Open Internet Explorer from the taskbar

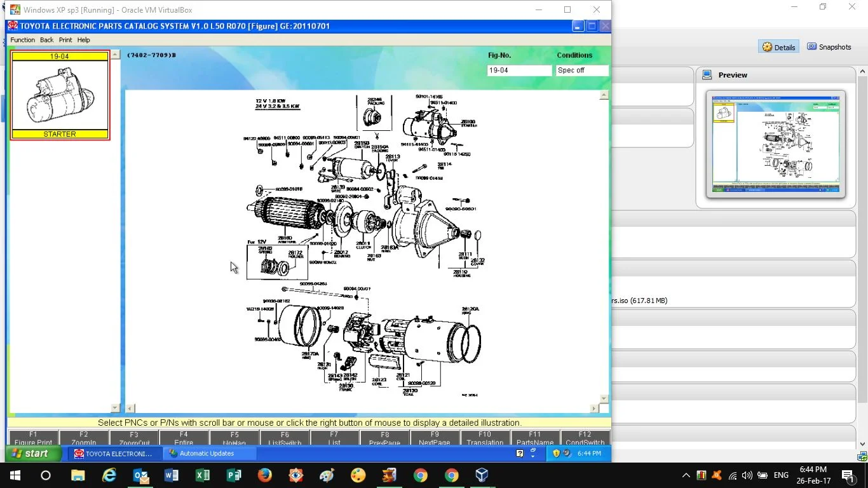(x=109, y=475)
